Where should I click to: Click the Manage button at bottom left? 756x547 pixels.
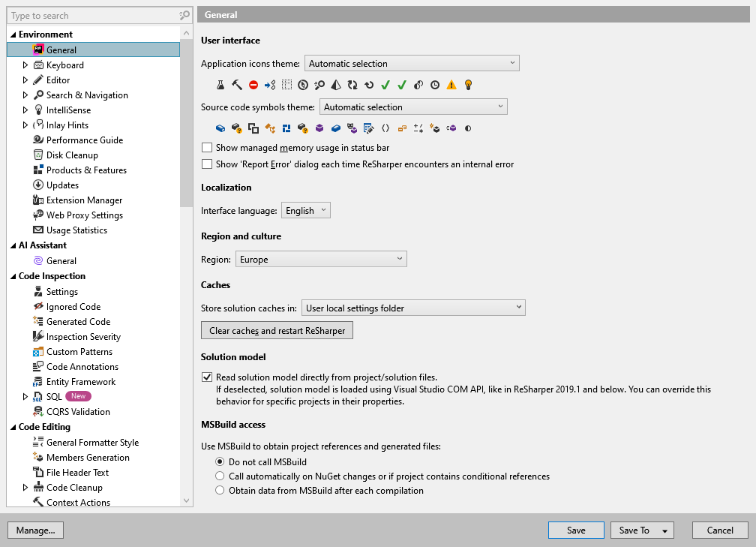point(35,530)
